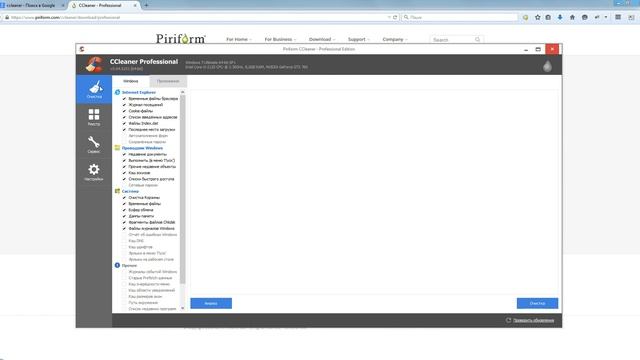
Task: Enable the Old Prefetch data checkbox
Action: pos(124,278)
